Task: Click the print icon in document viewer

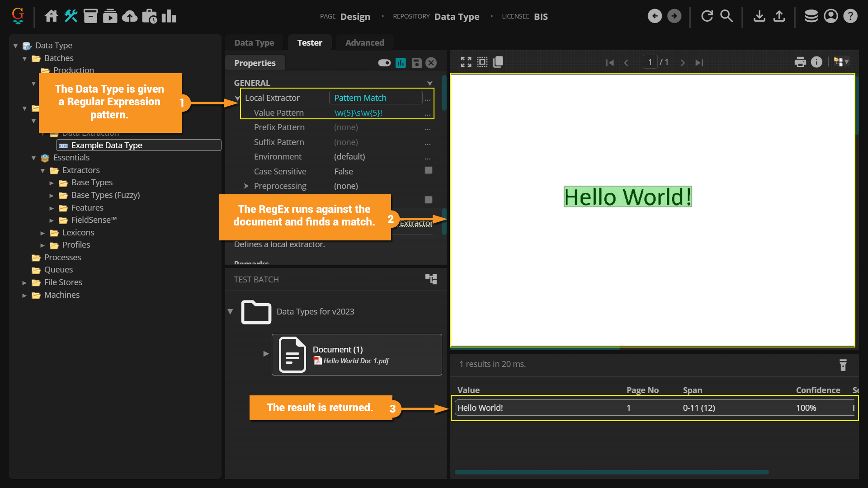Action: 800,62
